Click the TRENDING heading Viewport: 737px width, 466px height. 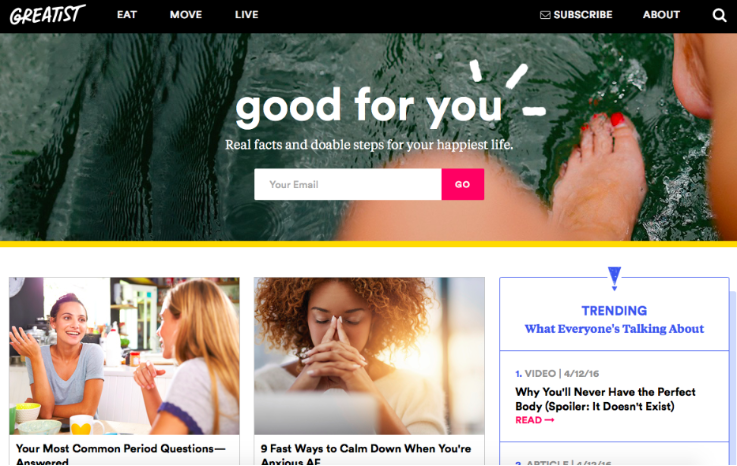click(x=614, y=311)
